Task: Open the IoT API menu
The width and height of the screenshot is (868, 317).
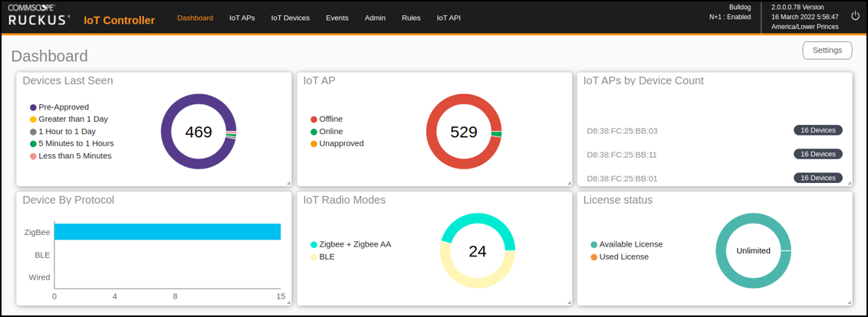Action: click(x=449, y=18)
